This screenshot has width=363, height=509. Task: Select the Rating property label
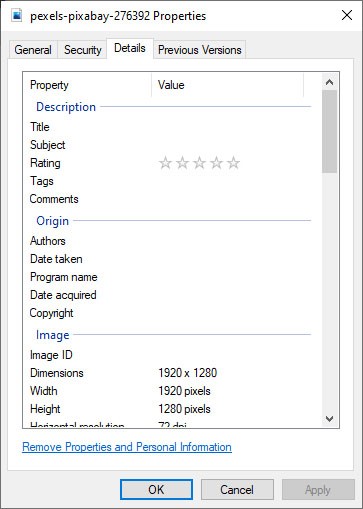45,163
